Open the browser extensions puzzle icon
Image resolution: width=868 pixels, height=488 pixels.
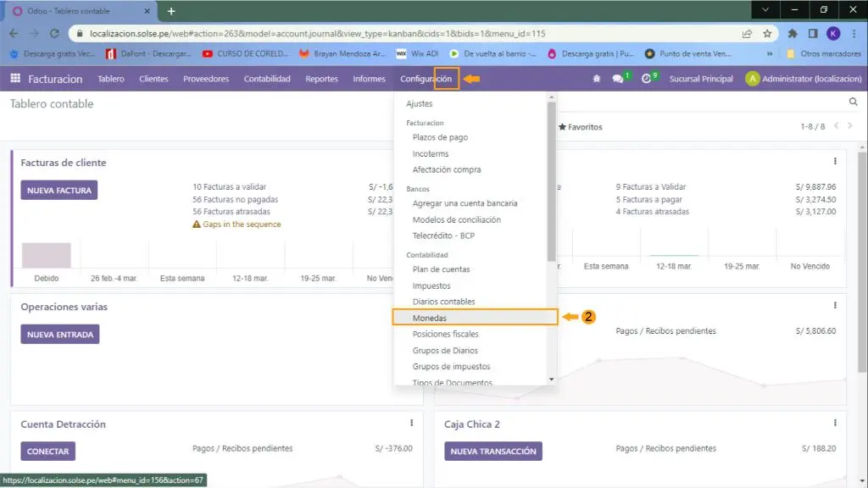coord(793,34)
